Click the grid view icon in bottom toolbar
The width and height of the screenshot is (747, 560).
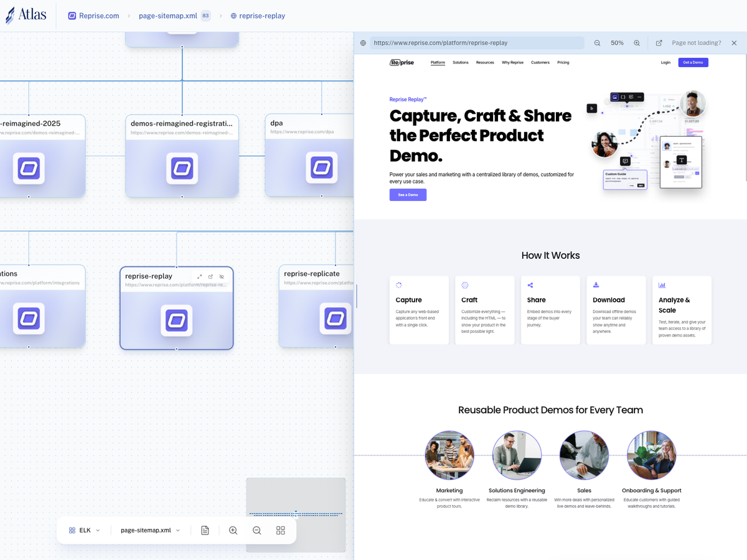(x=281, y=530)
